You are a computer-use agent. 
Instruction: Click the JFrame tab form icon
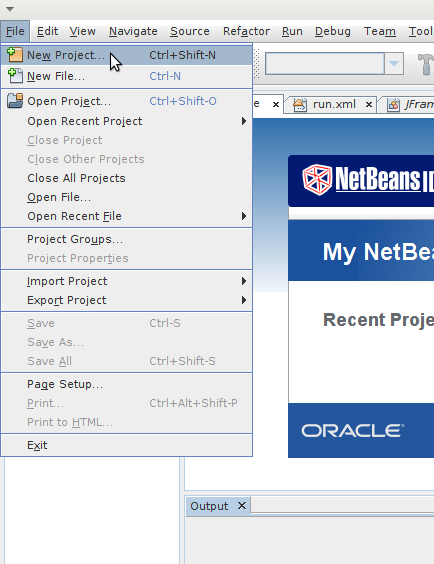click(393, 105)
